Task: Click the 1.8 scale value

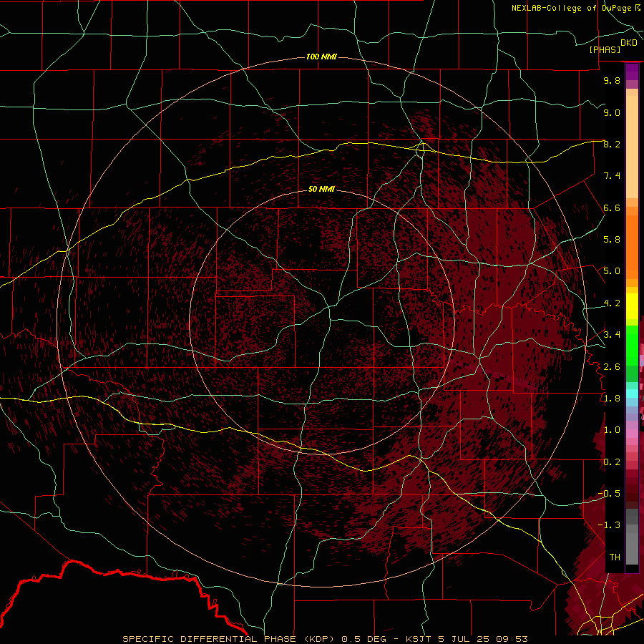Action: tap(612, 399)
